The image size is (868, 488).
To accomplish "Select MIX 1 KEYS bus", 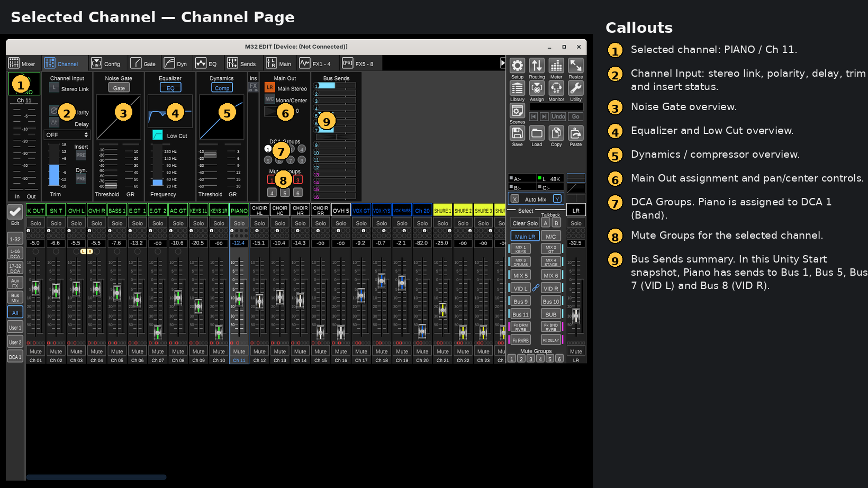I will coord(520,249).
